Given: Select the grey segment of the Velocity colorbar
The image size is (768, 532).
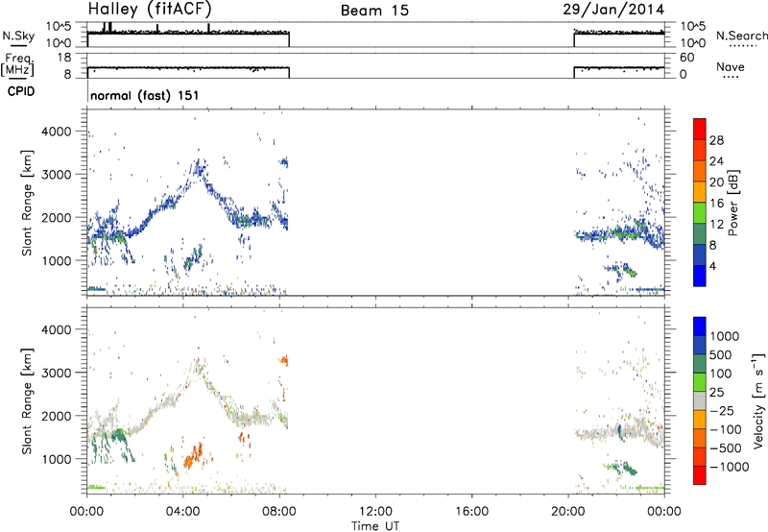Looking at the screenshot, I should coord(700,401).
